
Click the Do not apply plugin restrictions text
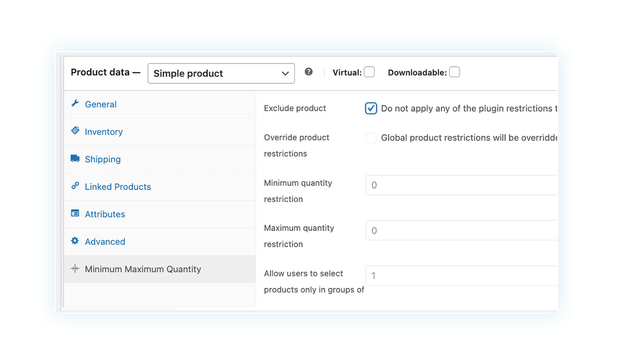click(x=469, y=108)
